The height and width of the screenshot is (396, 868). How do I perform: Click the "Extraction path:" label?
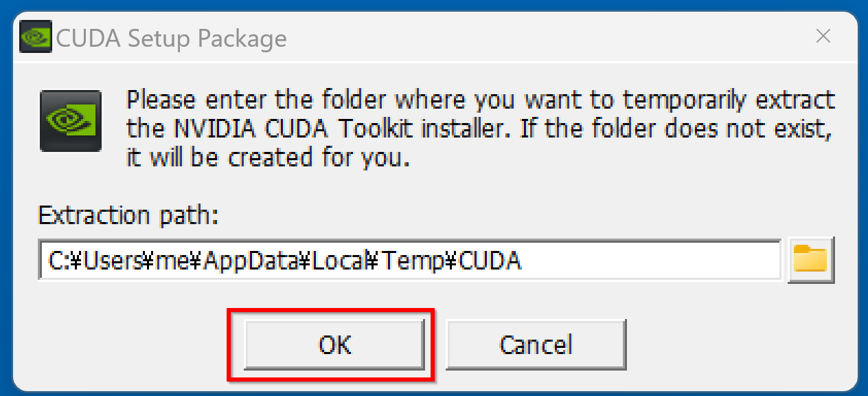(128, 216)
